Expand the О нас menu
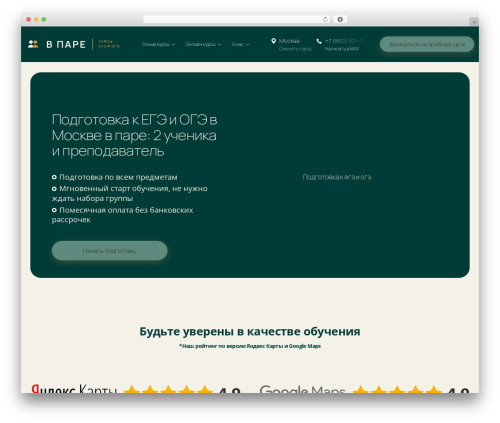This screenshot has height=423, width=500. pos(240,44)
